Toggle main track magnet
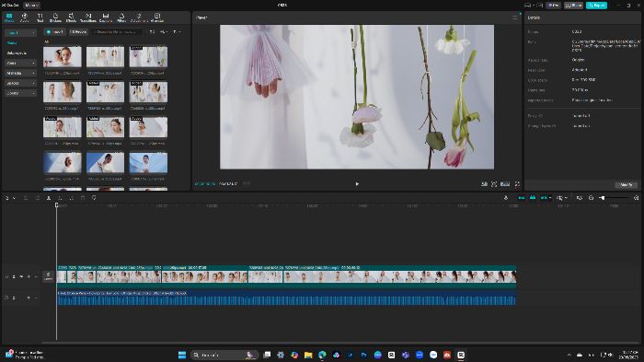Viewport: 644px width, 362px height. coord(522,198)
